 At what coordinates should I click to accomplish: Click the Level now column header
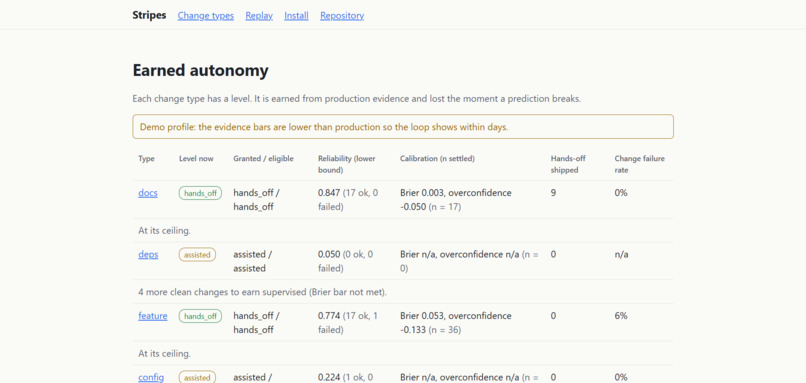(196, 159)
